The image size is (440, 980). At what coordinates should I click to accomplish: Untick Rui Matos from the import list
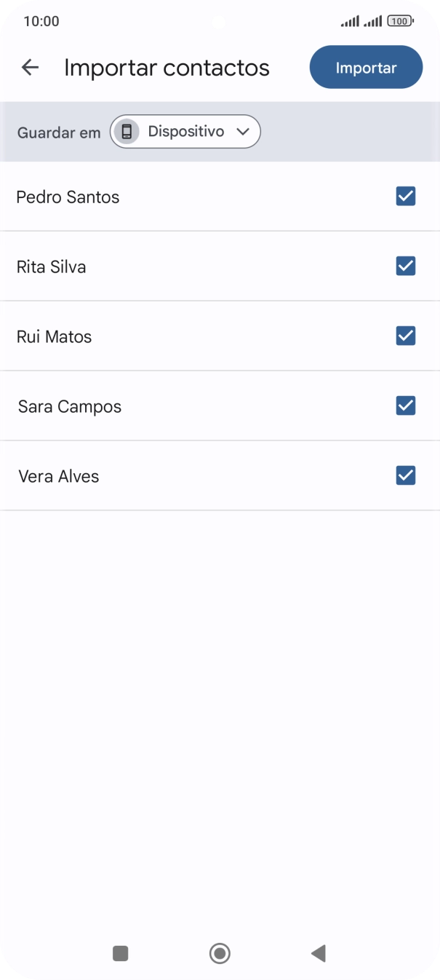click(405, 336)
